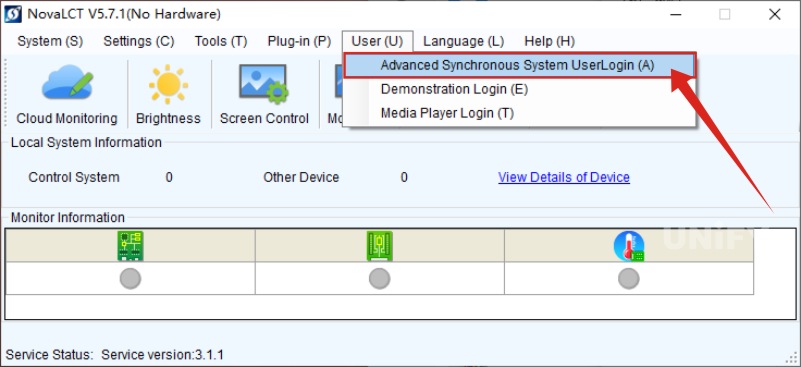
Task: Click the View Details of Device link
Action: pos(564,177)
